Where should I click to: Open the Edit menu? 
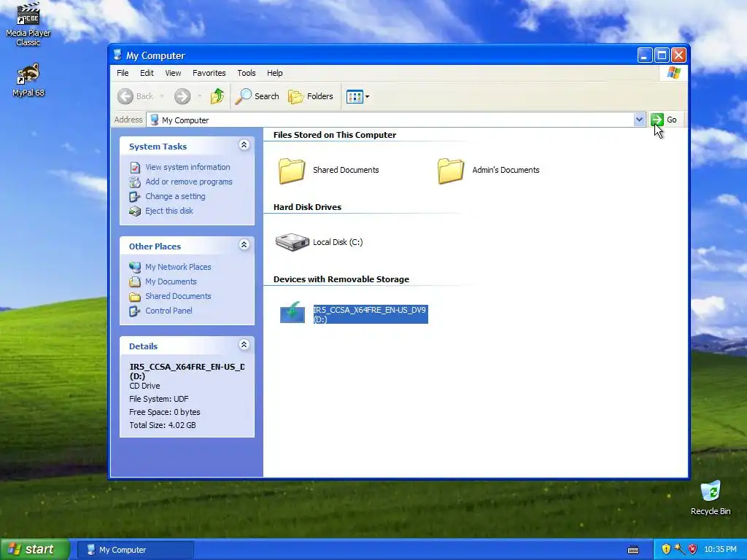(147, 73)
